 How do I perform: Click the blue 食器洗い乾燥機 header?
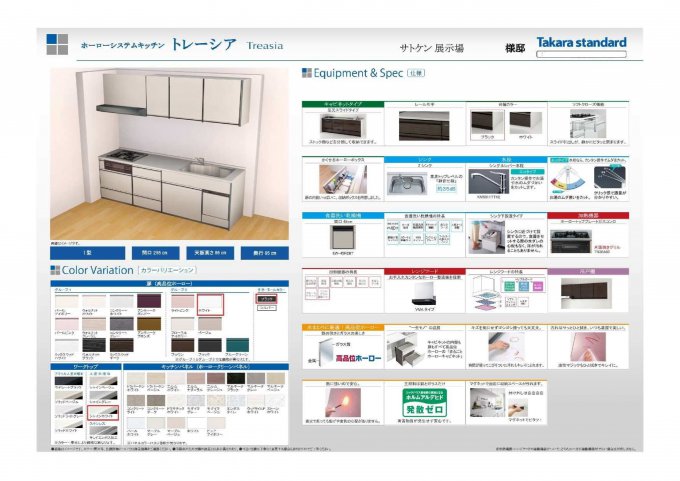tap(343, 216)
